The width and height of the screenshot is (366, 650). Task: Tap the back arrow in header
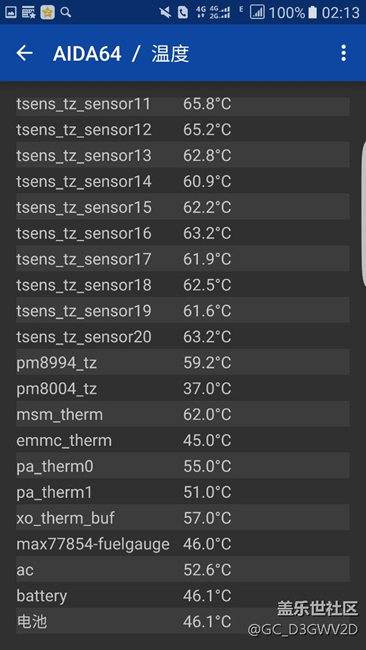tap(24, 53)
